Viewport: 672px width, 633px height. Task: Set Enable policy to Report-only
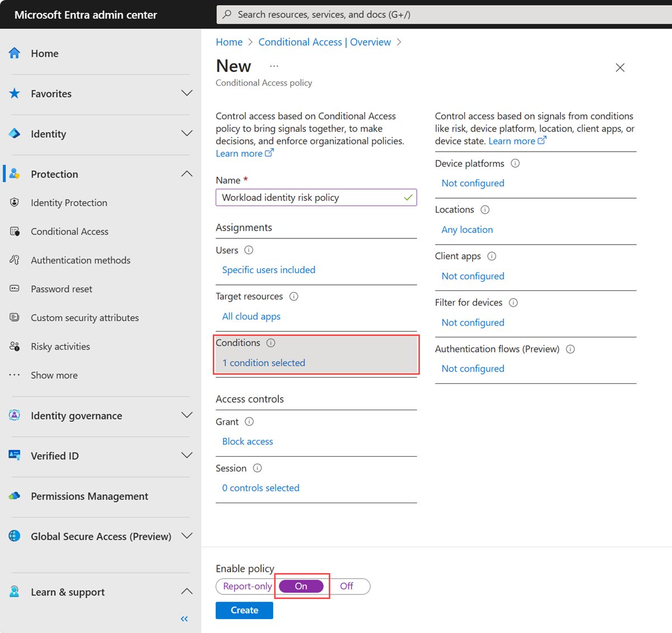(247, 586)
